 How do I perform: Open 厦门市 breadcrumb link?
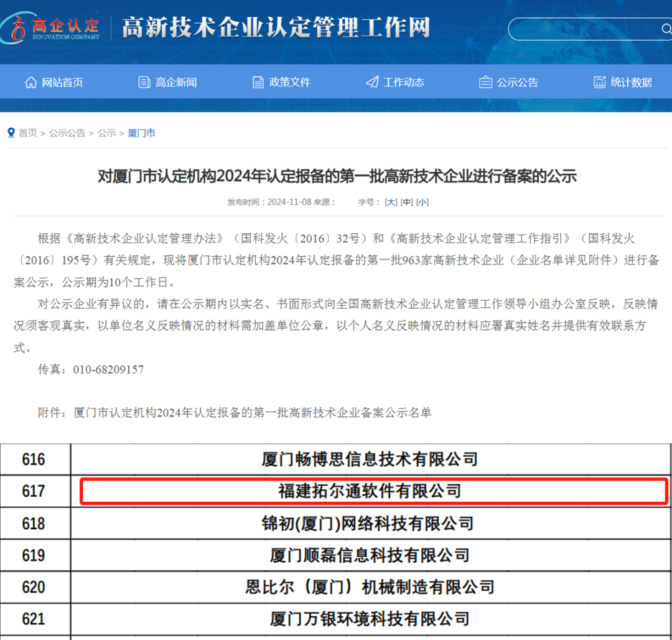coord(141,133)
